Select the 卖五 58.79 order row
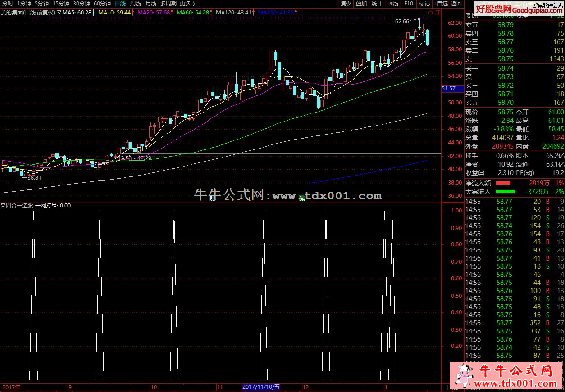The image size is (565, 392). click(x=515, y=24)
